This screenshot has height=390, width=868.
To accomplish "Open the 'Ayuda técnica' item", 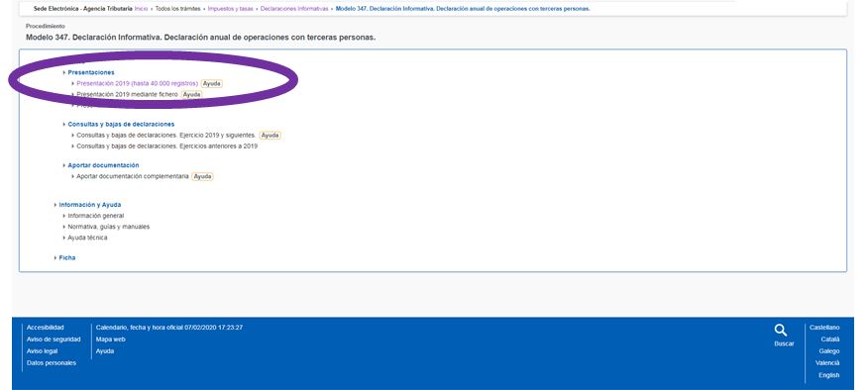I will [x=87, y=238].
